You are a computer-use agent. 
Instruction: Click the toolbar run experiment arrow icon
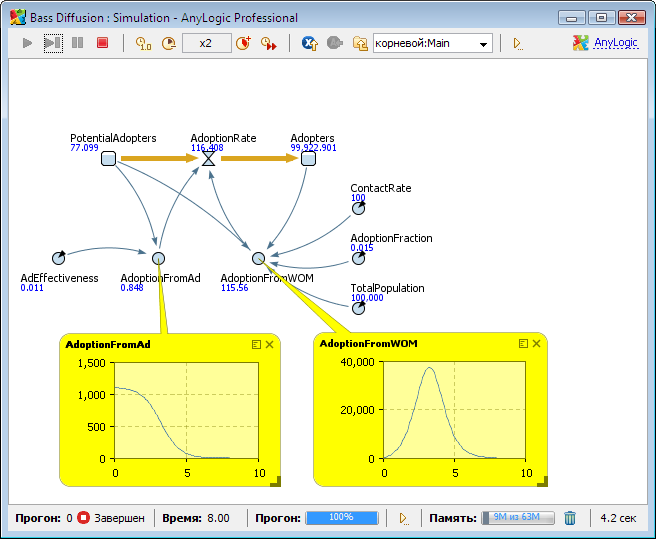point(518,44)
